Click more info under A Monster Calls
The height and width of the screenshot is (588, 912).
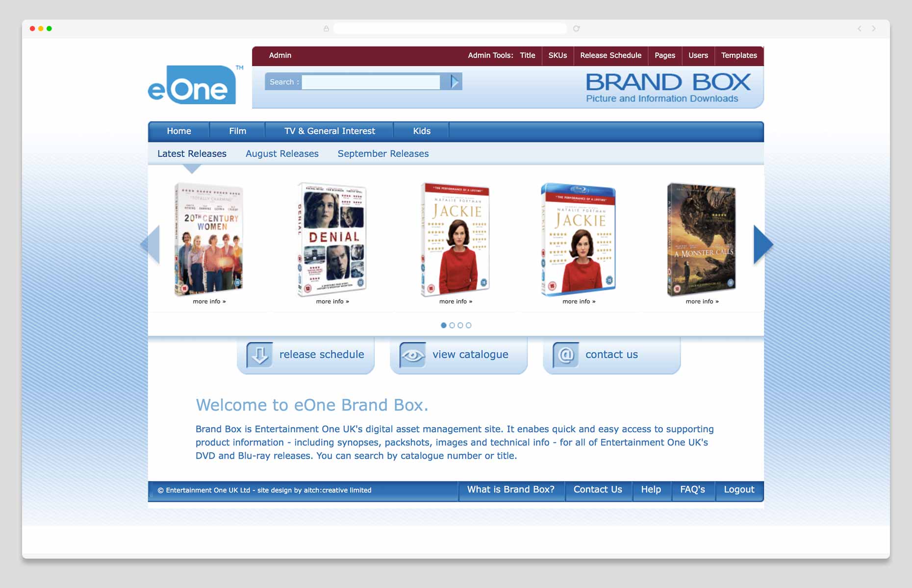click(702, 301)
